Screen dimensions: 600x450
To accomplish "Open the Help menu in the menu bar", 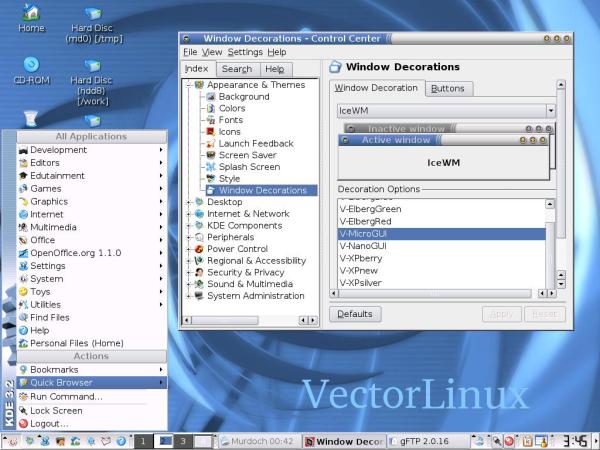I will tap(277, 52).
